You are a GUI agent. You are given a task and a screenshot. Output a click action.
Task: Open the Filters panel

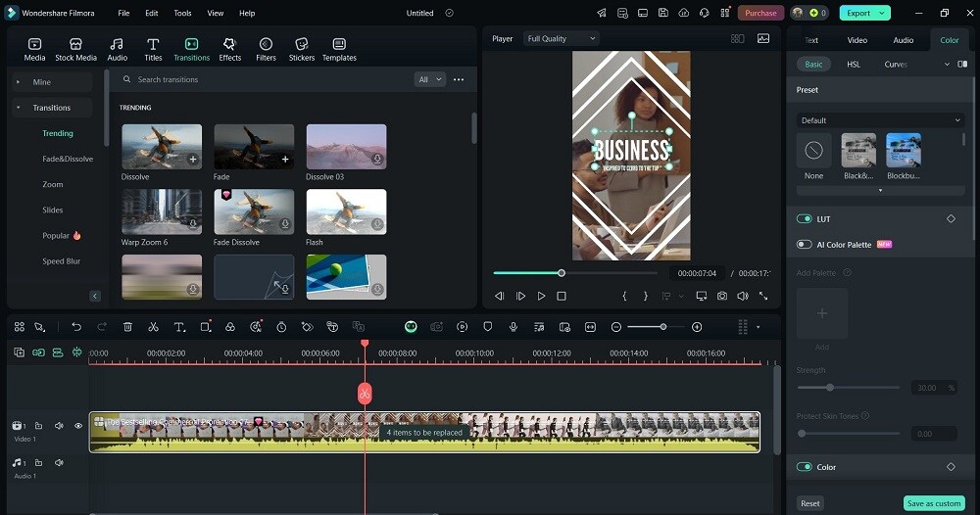tap(266, 49)
